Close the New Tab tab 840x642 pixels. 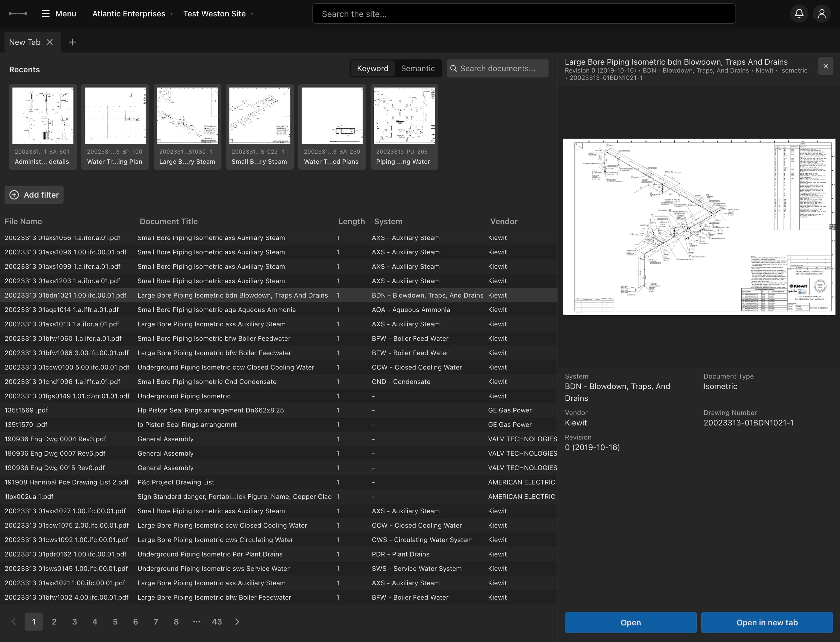click(x=50, y=42)
